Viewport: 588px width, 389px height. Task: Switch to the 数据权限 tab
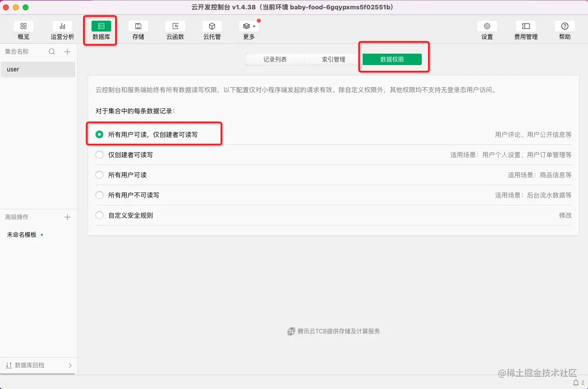click(392, 59)
